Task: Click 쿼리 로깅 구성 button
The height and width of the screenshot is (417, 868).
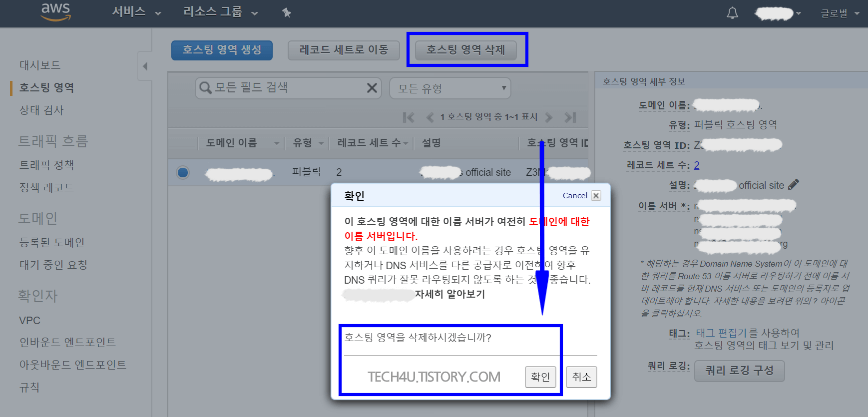Action: 739,371
